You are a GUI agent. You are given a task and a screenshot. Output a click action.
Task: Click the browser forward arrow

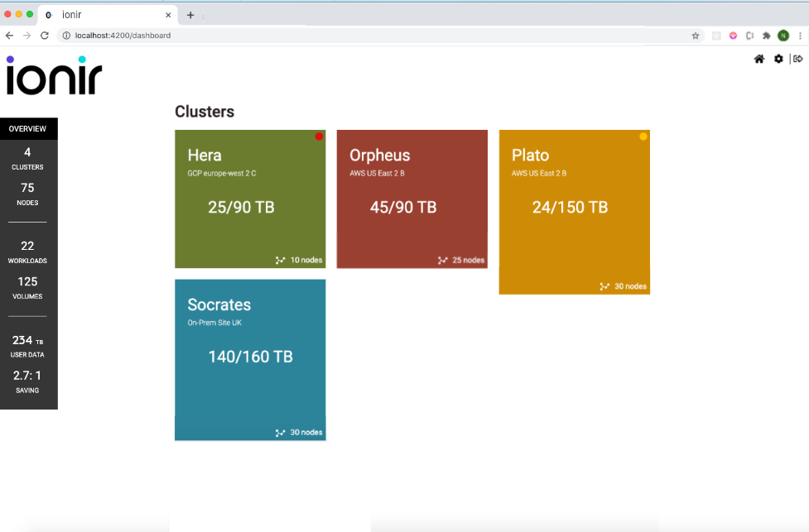coord(26,36)
